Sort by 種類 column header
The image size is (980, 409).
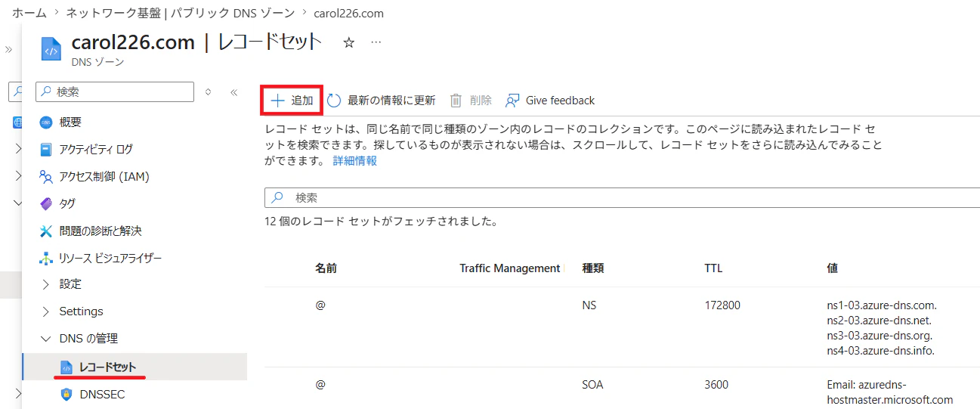593,268
